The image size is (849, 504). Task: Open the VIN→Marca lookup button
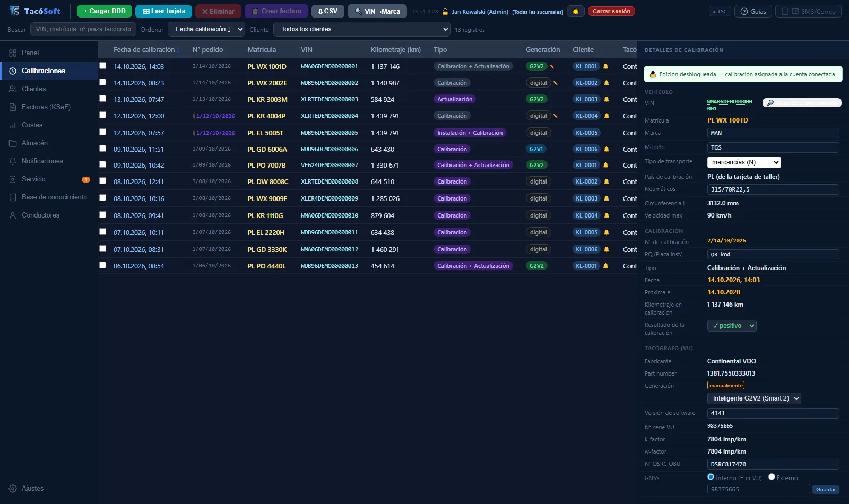(377, 11)
